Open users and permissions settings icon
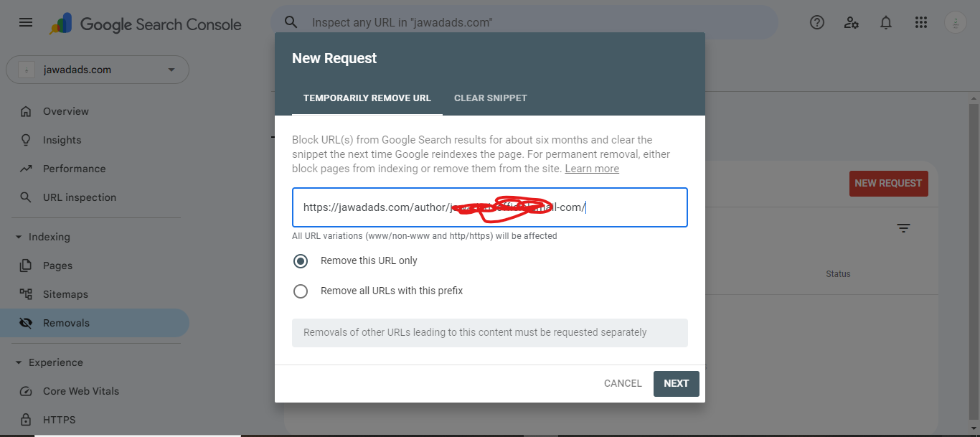Viewport: 980px width, 437px height. (852, 22)
